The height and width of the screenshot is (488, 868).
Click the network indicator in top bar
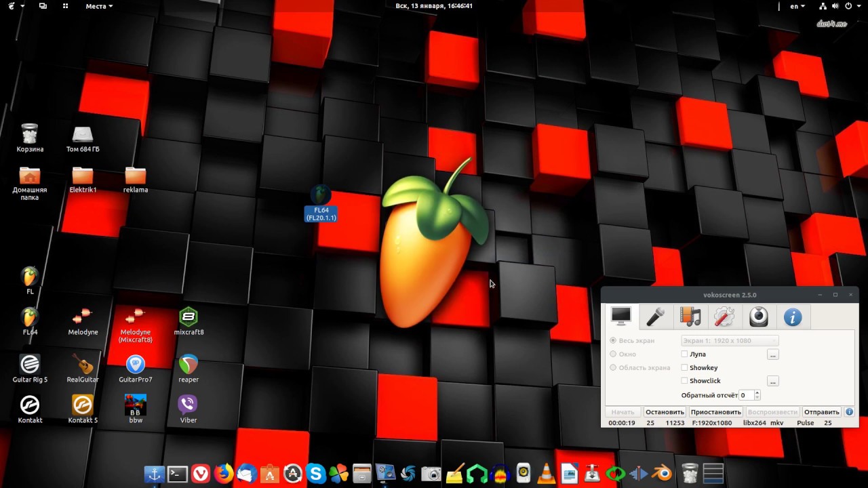pyautogui.click(x=823, y=6)
